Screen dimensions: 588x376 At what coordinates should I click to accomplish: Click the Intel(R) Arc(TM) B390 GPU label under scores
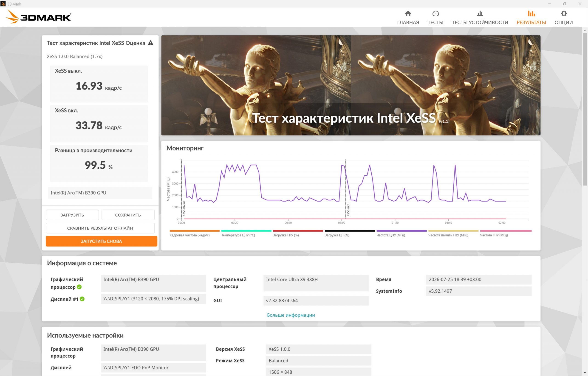(100, 193)
